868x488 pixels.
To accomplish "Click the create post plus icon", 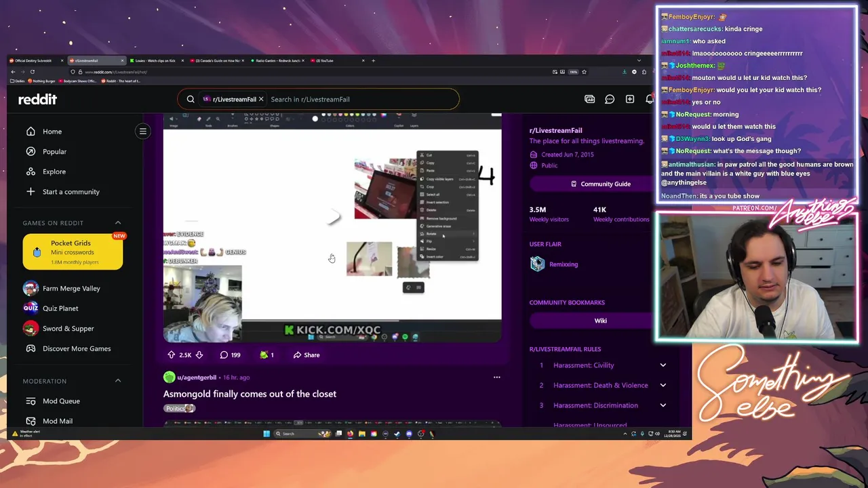I will point(630,99).
